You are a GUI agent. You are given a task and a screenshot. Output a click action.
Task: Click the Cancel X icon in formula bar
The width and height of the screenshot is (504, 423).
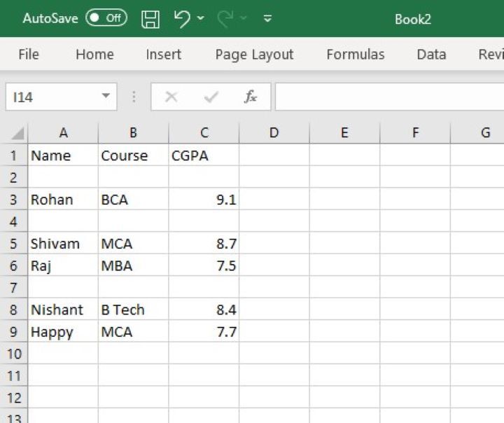click(171, 97)
